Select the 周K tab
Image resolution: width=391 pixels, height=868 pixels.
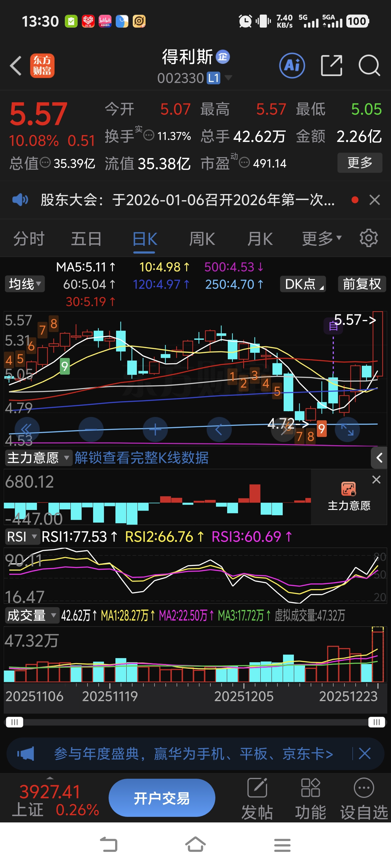(202, 239)
